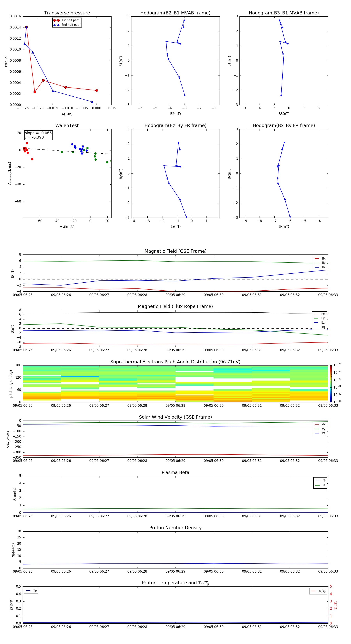Screen dimensions: 351x644
Task: Click the "Plasma Beta" plot title
Action: (175, 472)
